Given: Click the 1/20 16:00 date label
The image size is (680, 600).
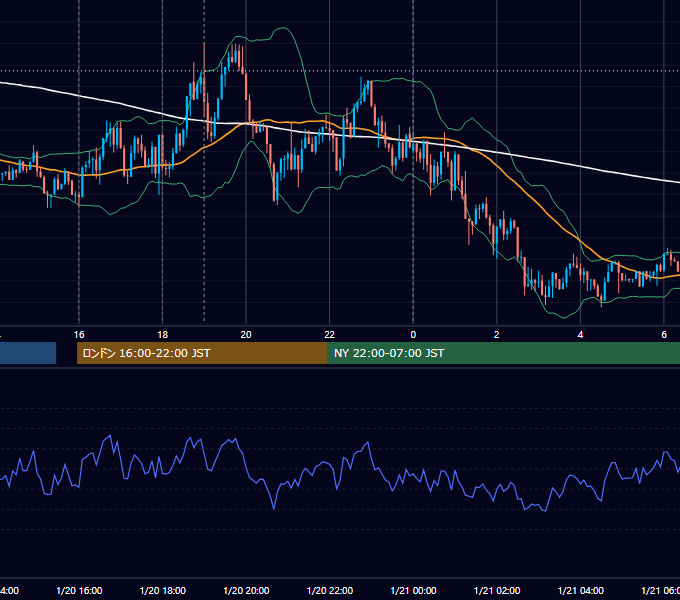Looking at the screenshot, I should tap(79, 590).
